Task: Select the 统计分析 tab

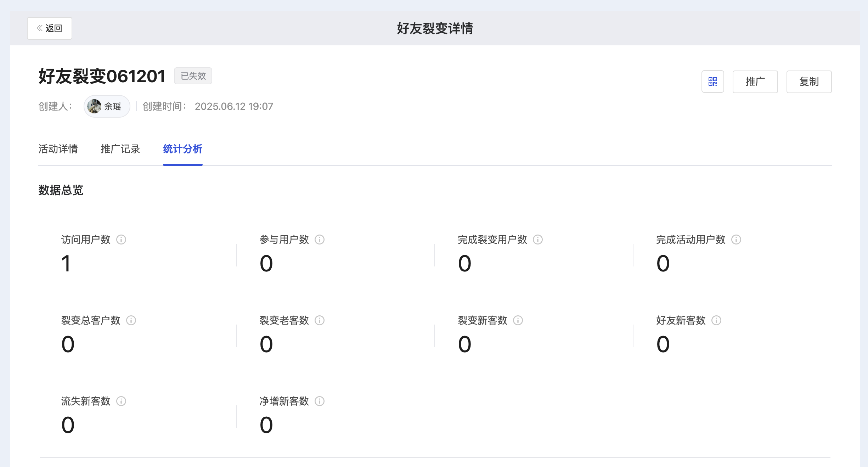Action: (x=183, y=149)
